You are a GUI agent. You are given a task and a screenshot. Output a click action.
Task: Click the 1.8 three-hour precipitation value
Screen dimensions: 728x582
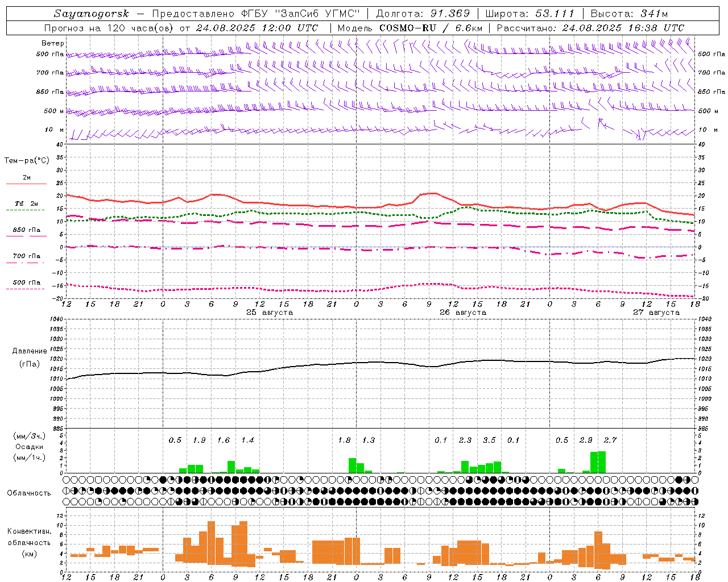(x=344, y=440)
